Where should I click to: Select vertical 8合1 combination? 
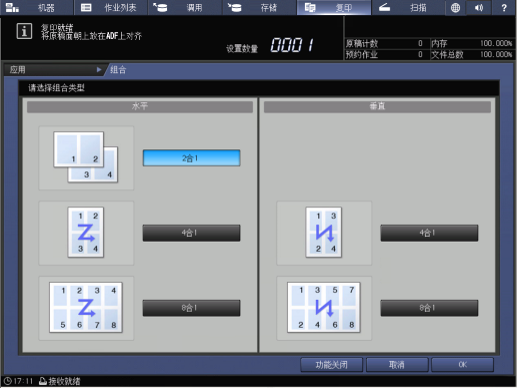tap(429, 308)
